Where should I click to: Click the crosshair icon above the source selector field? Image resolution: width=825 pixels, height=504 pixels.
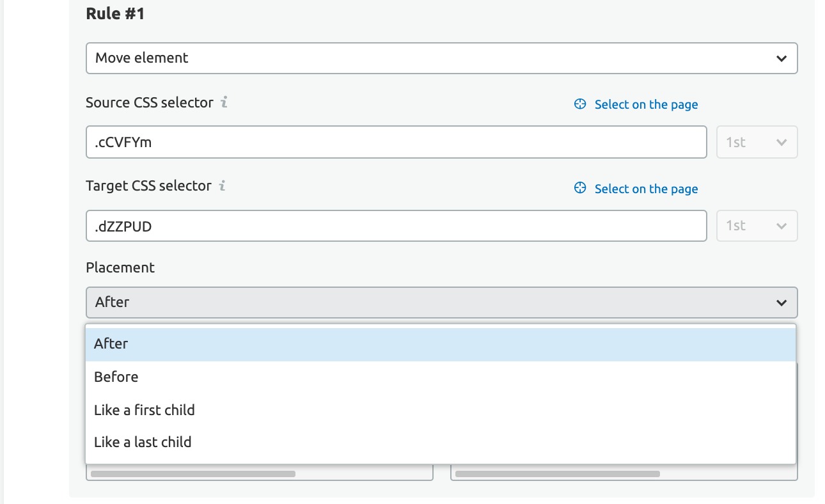[580, 104]
